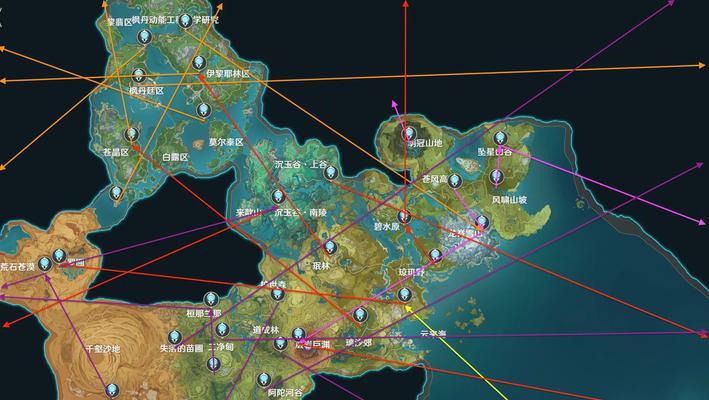Open the statue icon above 伊黎耶林区
Viewport: 709px width, 400px height.
click(199, 63)
